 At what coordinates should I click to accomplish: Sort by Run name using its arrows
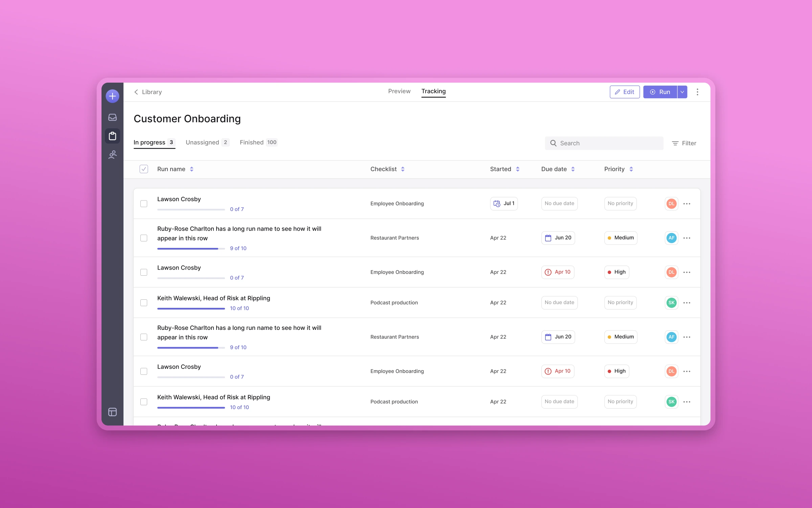pyautogui.click(x=191, y=169)
